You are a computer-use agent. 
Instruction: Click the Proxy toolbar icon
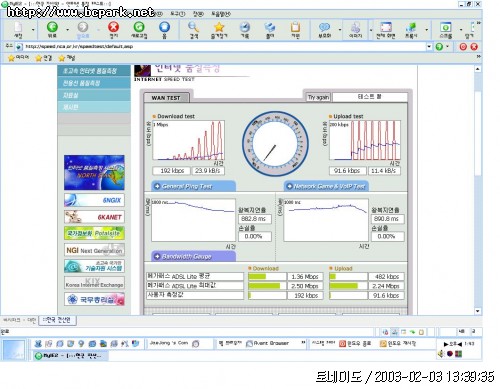[411, 27]
